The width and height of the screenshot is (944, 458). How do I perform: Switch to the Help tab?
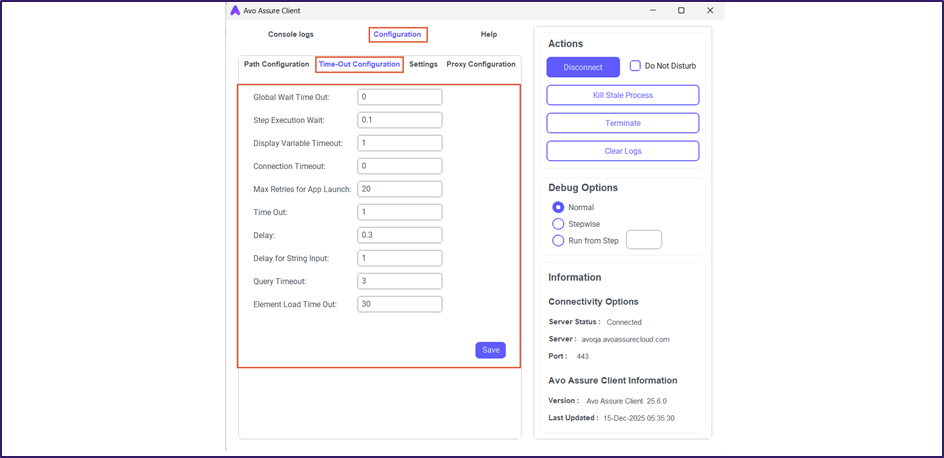coord(488,35)
